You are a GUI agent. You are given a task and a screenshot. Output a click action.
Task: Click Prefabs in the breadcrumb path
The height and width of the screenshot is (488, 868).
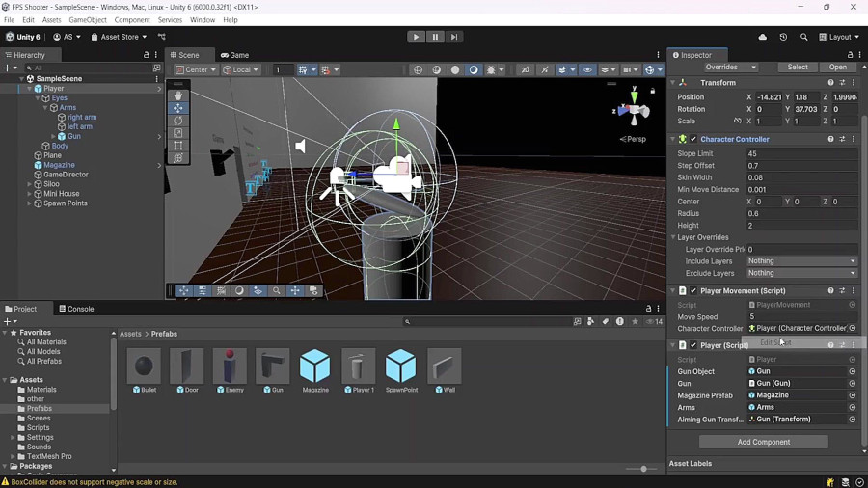pyautogui.click(x=164, y=334)
